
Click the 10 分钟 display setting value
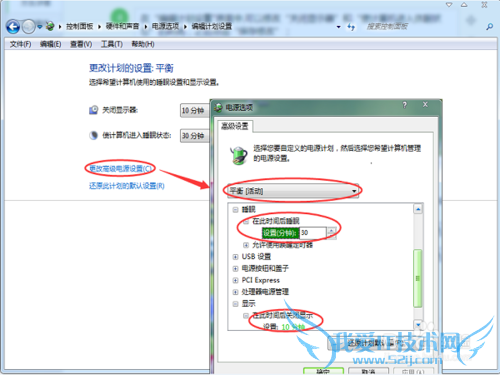(x=293, y=327)
